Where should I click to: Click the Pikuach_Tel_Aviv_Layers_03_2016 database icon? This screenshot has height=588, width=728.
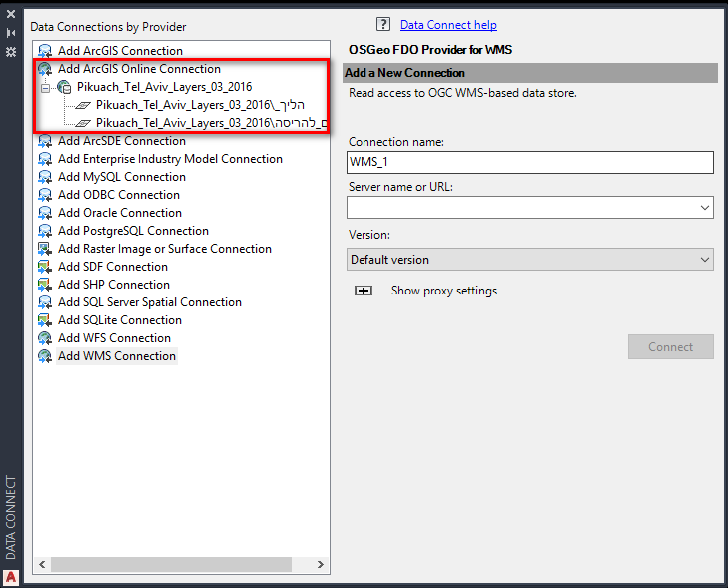[x=64, y=87]
